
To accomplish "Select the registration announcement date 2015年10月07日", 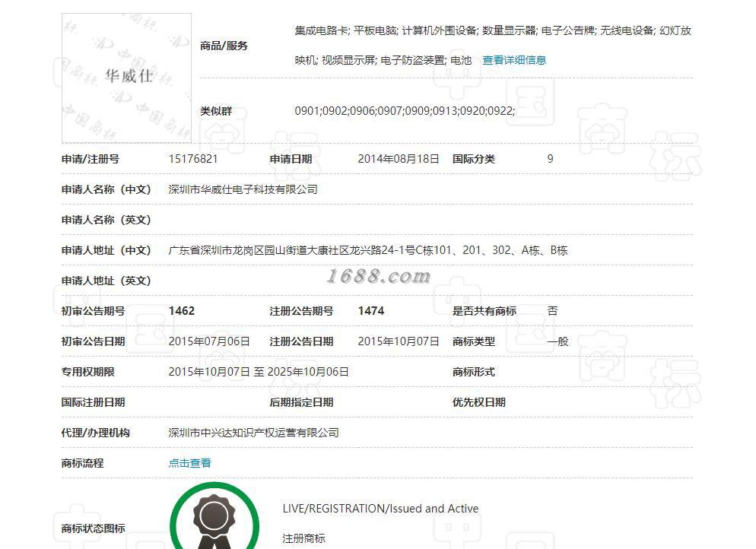I will click(x=399, y=341).
